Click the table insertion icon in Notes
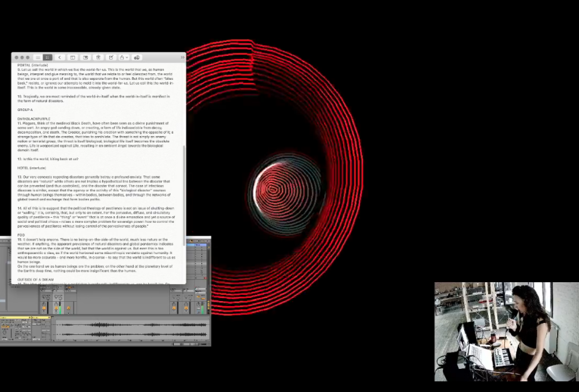This screenshot has height=392, width=579. click(x=73, y=57)
